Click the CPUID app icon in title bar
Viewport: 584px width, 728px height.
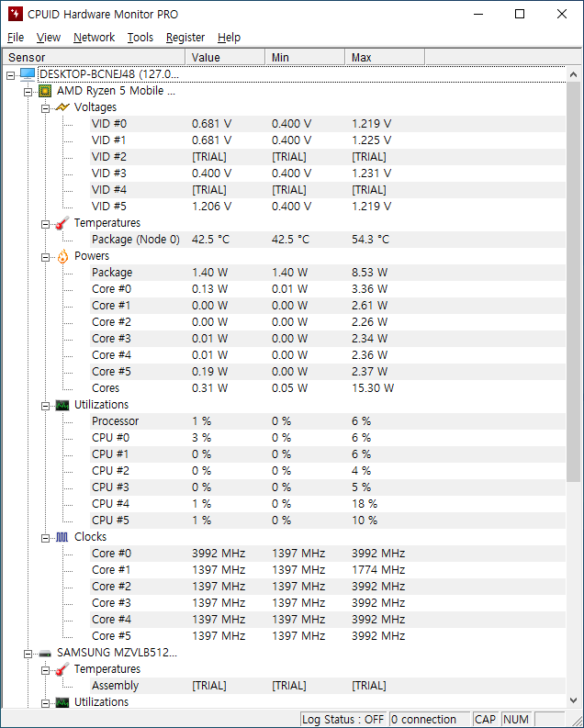point(16,14)
